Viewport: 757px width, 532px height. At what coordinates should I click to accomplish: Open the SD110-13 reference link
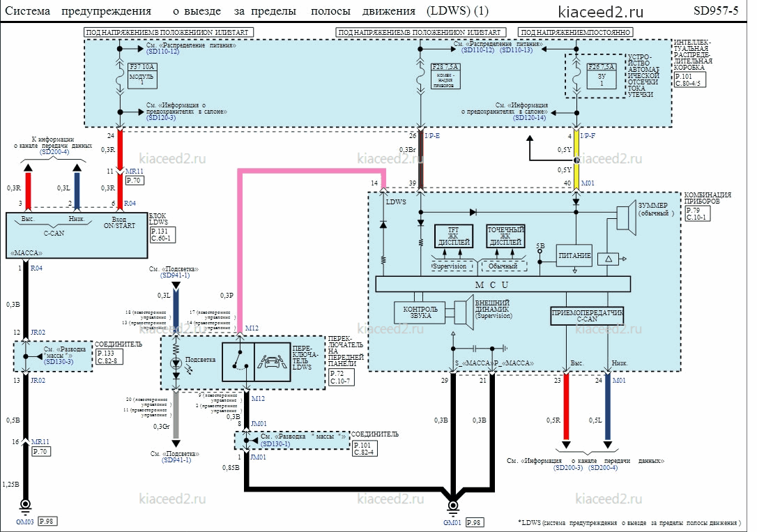516,50
